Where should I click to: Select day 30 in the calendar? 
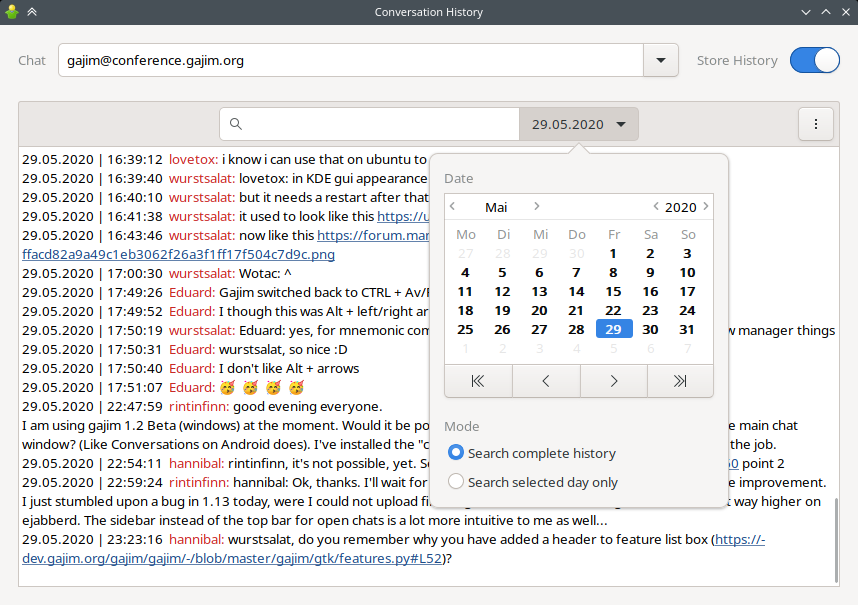(650, 329)
